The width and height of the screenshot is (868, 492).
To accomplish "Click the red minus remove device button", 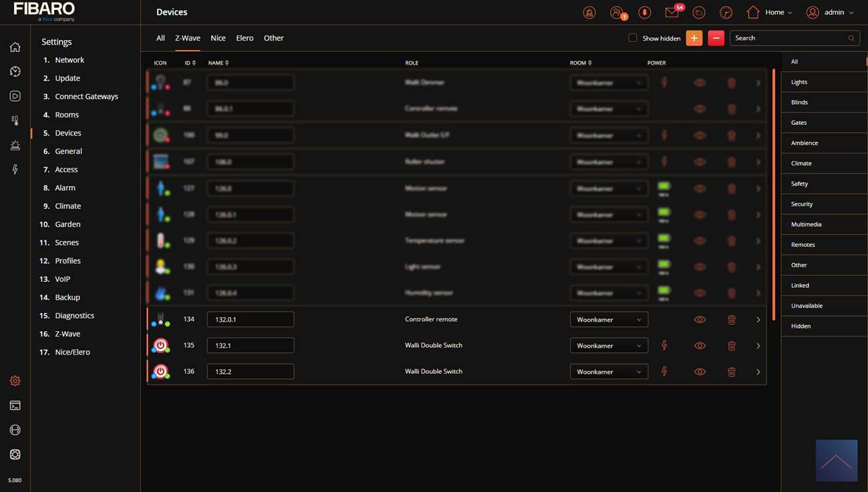I will tap(716, 38).
